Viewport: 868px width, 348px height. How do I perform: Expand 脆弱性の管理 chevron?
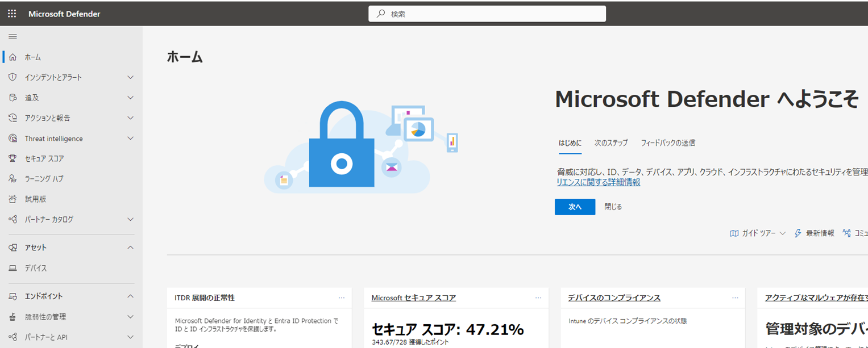pyautogui.click(x=130, y=317)
